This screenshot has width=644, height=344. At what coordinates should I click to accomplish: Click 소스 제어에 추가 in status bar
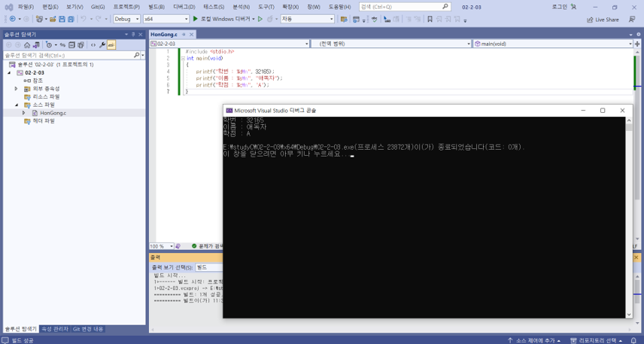point(534,340)
